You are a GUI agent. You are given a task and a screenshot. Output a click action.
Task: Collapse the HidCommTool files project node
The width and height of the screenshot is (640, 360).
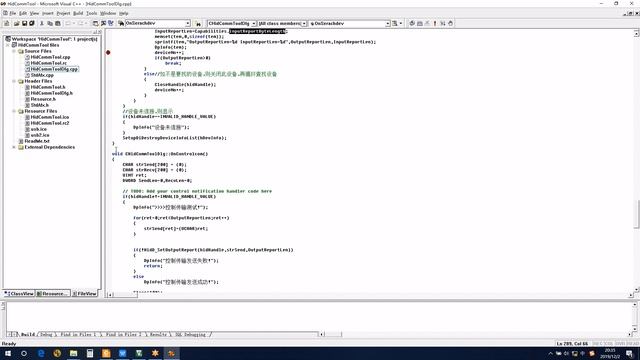8,45
